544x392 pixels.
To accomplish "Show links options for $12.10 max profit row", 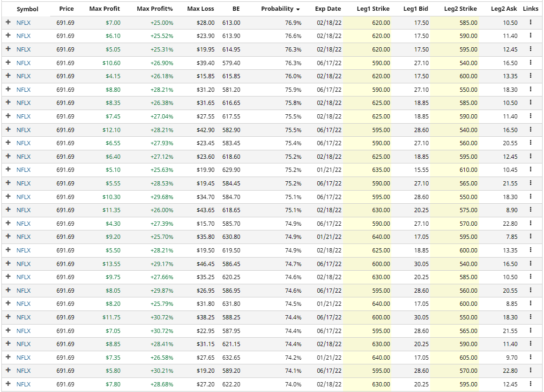I will click(530, 129).
